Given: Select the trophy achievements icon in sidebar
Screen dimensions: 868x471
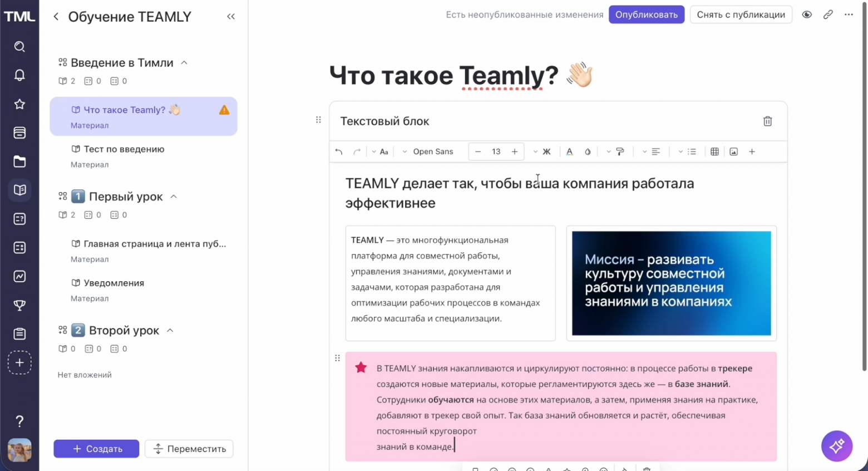Looking at the screenshot, I should click(x=19, y=305).
